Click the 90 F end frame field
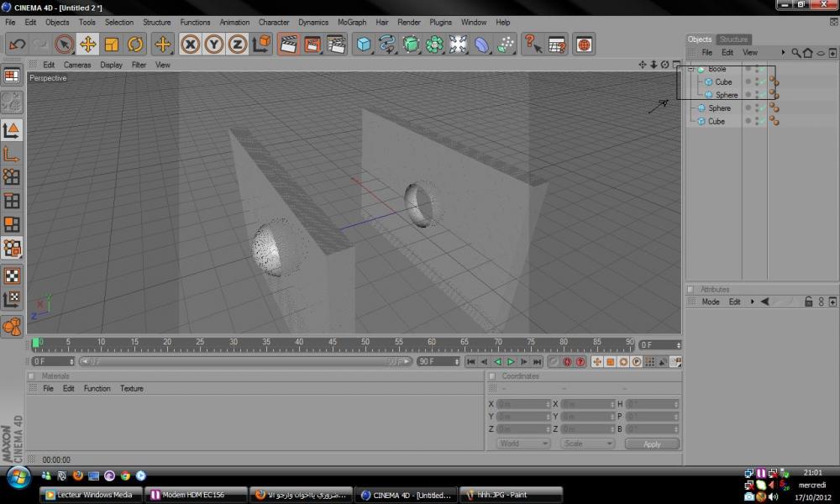 point(438,361)
